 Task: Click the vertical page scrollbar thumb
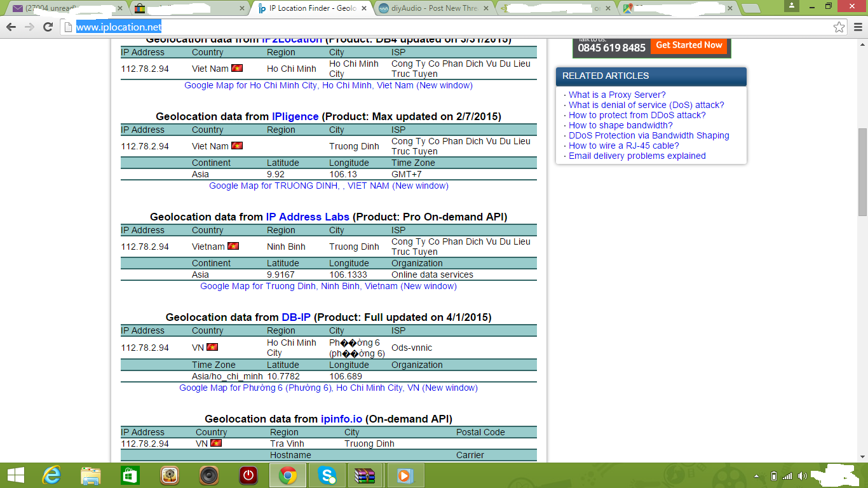click(x=862, y=172)
